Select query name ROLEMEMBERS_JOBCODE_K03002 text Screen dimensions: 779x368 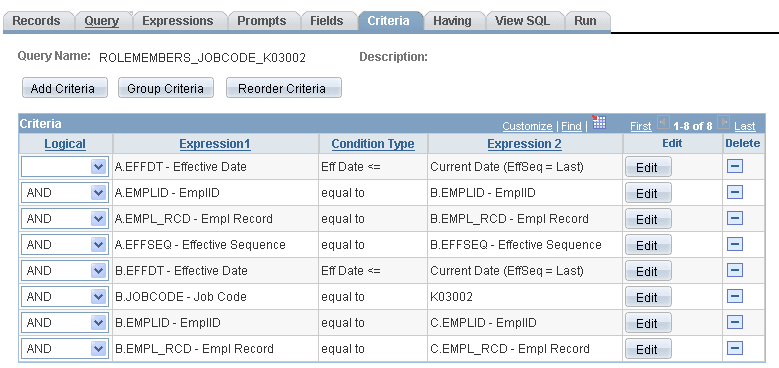pyautogui.click(x=202, y=58)
